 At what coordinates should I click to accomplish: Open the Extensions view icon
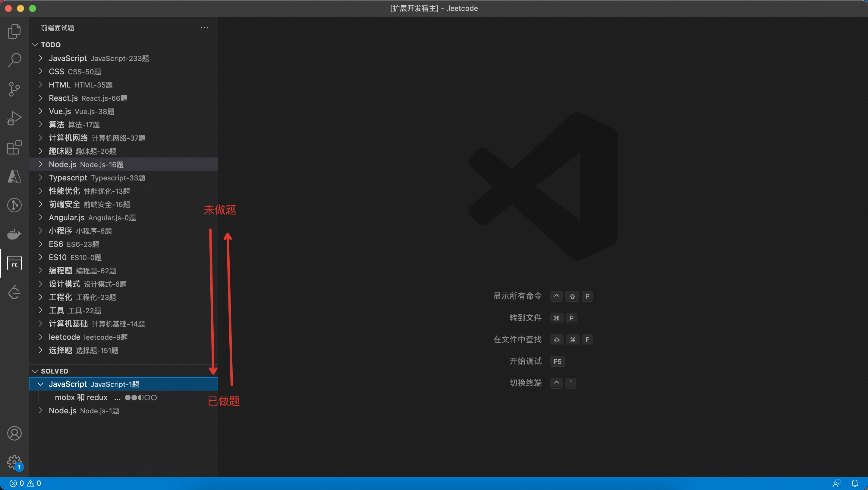(x=14, y=147)
